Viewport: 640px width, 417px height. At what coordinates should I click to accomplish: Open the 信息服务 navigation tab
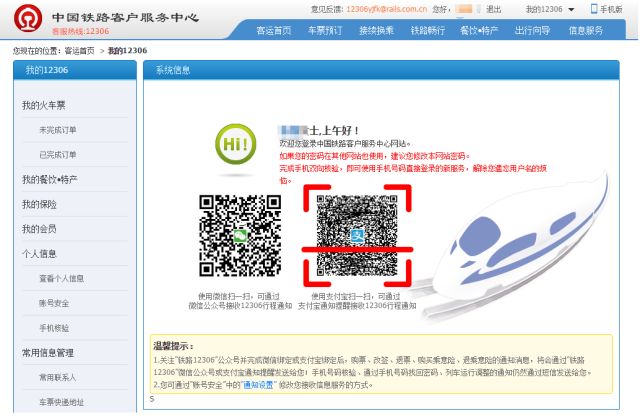click(x=586, y=31)
